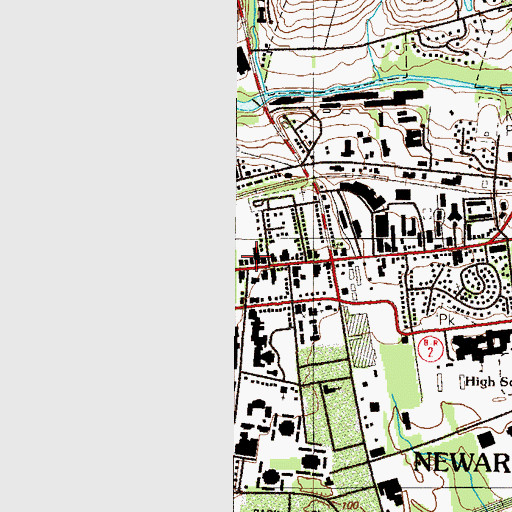Click the red circled B R 2 route shield
Image resolution: width=512 pixels, height=512 pixels.
pos(431,349)
